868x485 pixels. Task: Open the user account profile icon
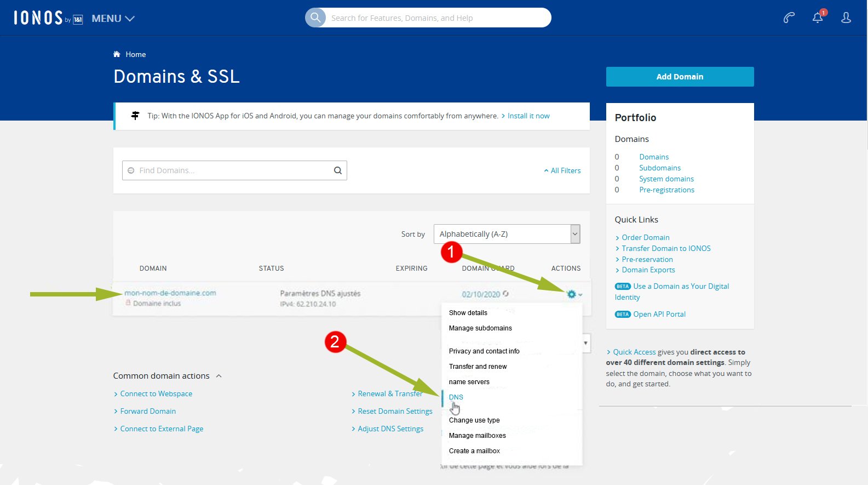coord(846,18)
